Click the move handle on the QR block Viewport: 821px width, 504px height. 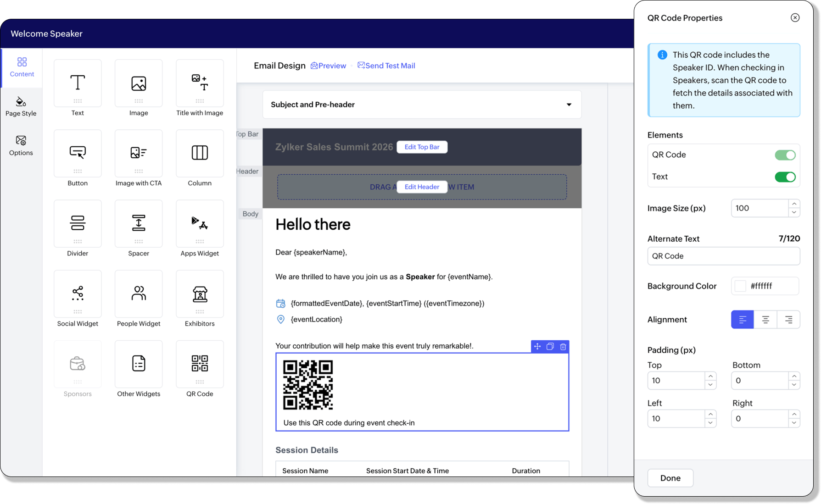(537, 347)
